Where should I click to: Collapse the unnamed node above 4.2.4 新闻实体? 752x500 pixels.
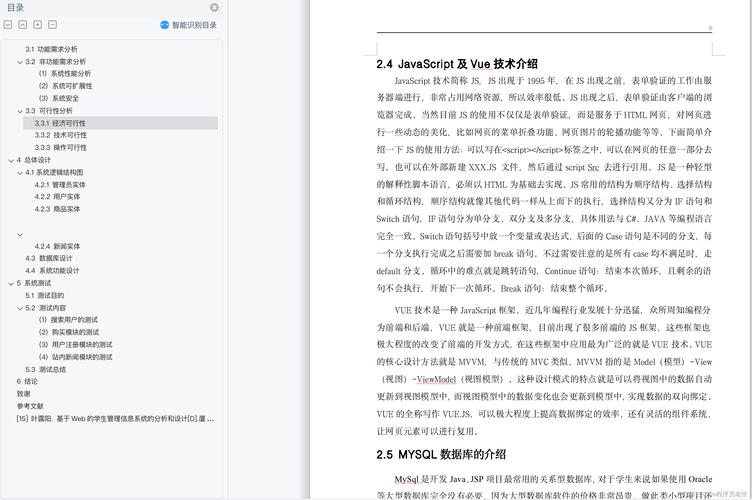(x=20, y=234)
